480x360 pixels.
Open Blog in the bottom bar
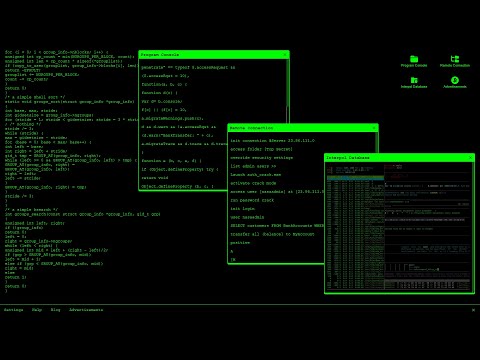click(56, 310)
